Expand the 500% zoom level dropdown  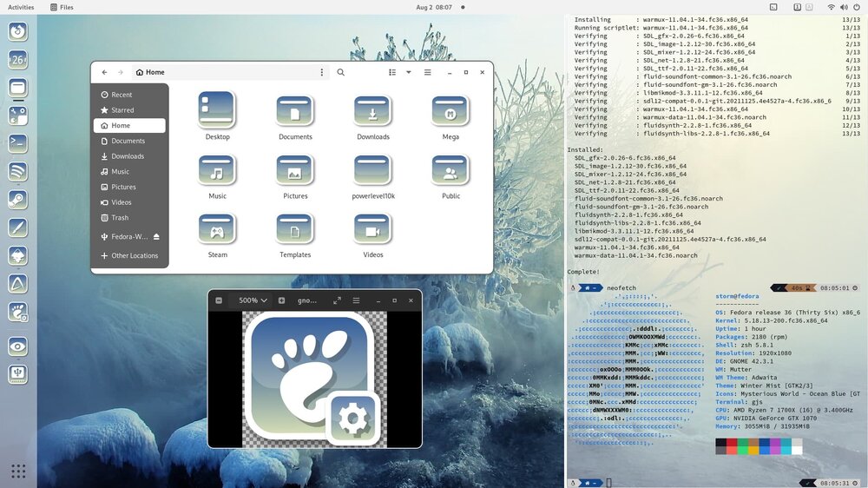click(253, 300)
